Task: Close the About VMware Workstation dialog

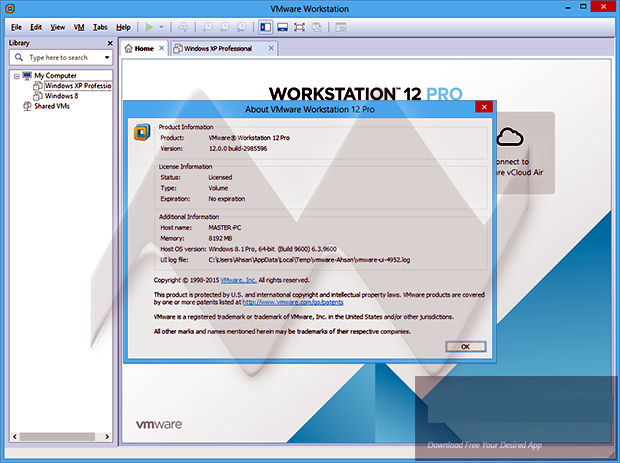Action: click(x=484, y=107)
